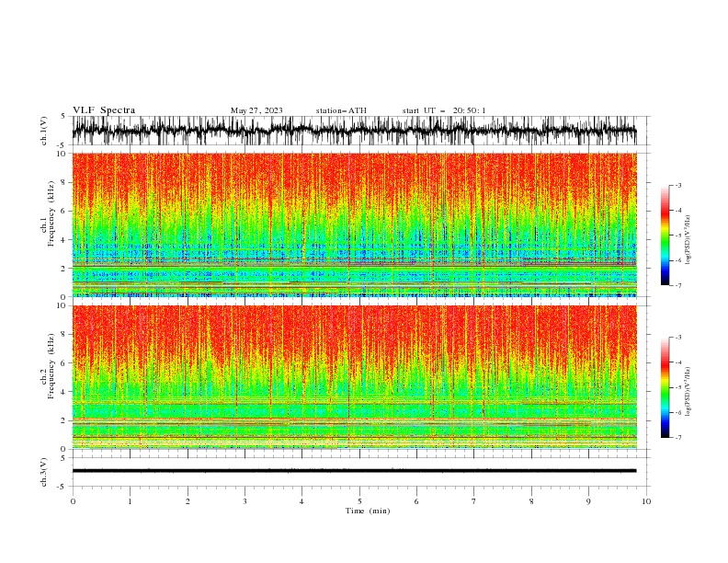Click the "6" kHz tick on ch.2 frequency axis
Viewport: 728px width, 563px height.
point(63,363)
